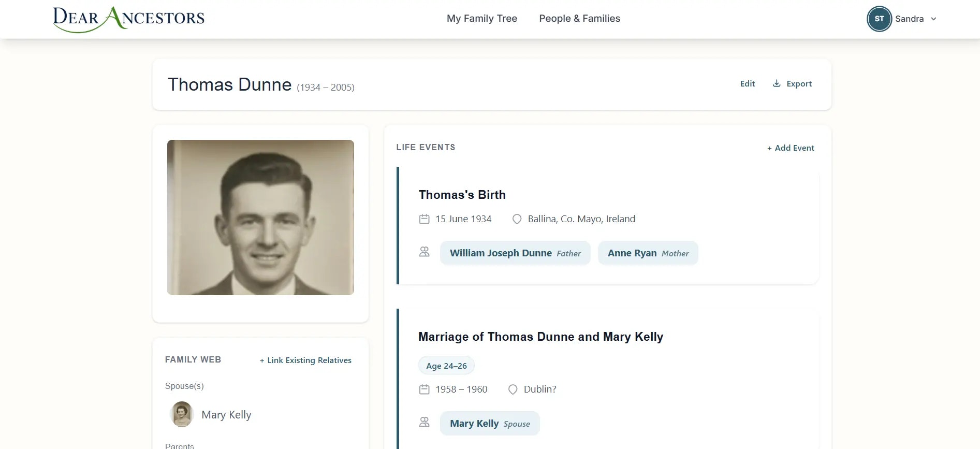
Task: Open Mary Kelly Spouse chip
Action: coord(490,424)
